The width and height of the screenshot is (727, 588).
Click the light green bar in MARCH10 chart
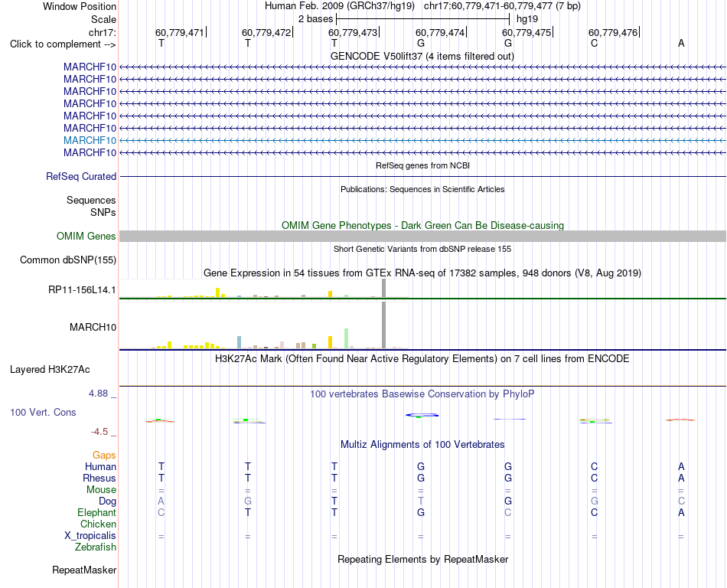[x=347, y=338]
